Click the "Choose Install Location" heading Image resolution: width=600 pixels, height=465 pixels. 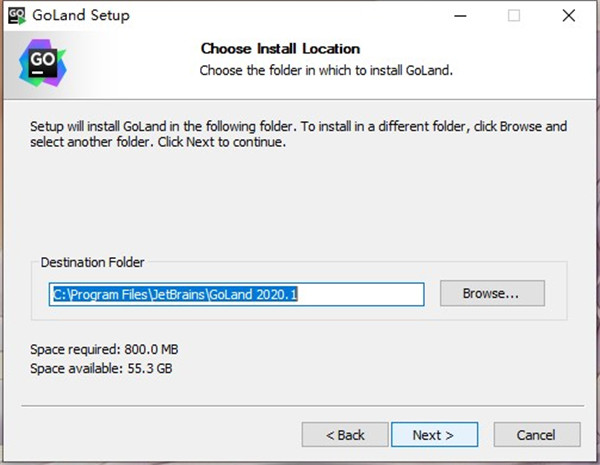tap(280, 49)
